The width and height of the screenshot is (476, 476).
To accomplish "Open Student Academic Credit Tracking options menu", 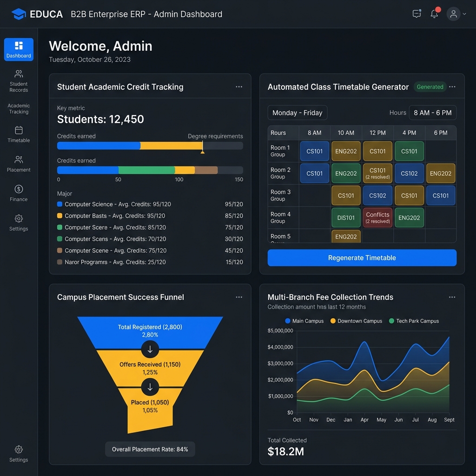I will (x=239, y=87).
